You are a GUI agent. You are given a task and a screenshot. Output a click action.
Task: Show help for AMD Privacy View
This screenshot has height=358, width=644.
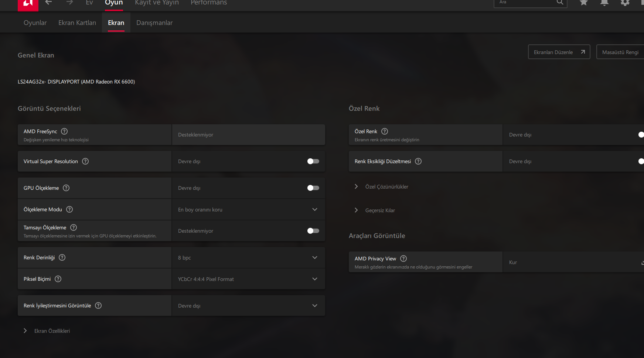pos(403,259)
